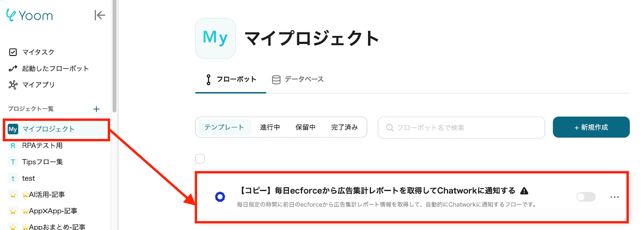Open the RPAテスト用 project
Viewport: 644px width, 230px height.
tap(42, 146)
